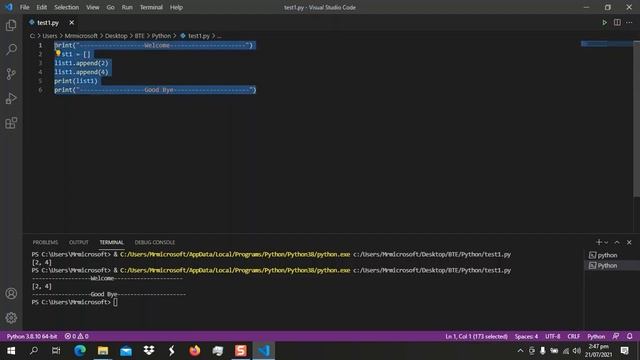Change file encoding via UTF-8

[553, 336]
